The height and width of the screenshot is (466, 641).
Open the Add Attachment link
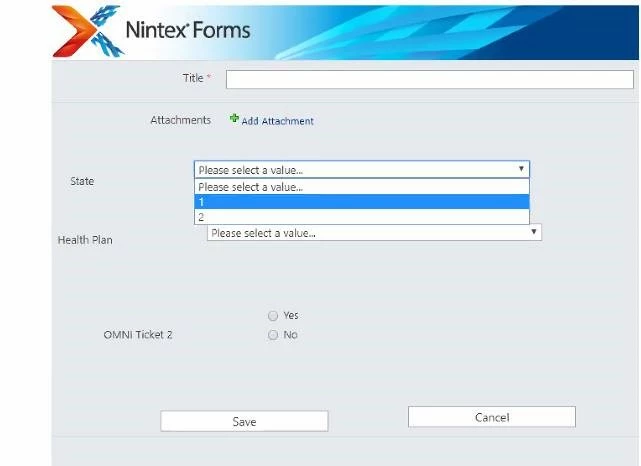click(x=278, y=121)
